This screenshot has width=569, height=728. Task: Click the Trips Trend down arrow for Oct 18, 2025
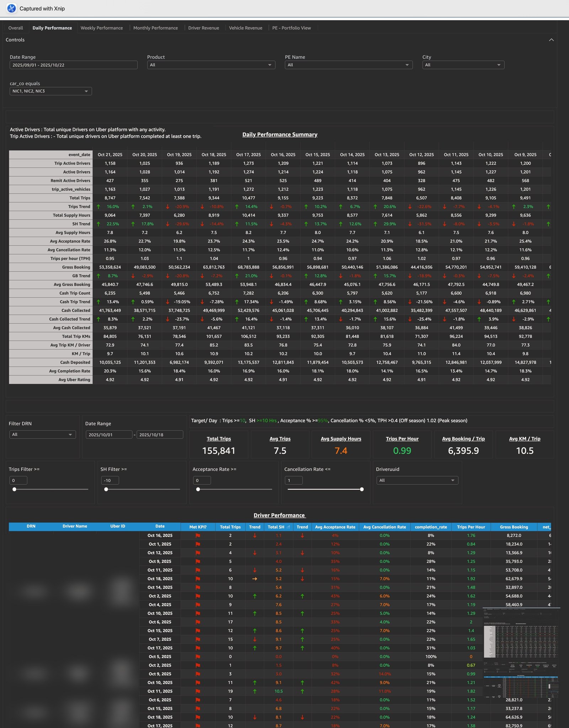pyautogui.click(x=202, y=207)
